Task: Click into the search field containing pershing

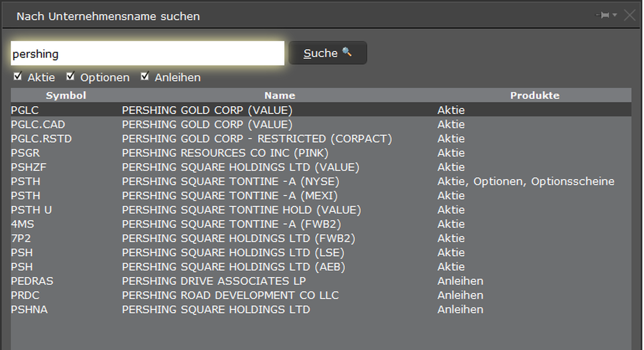Action: pyautogui.click(x=148, y=53)
